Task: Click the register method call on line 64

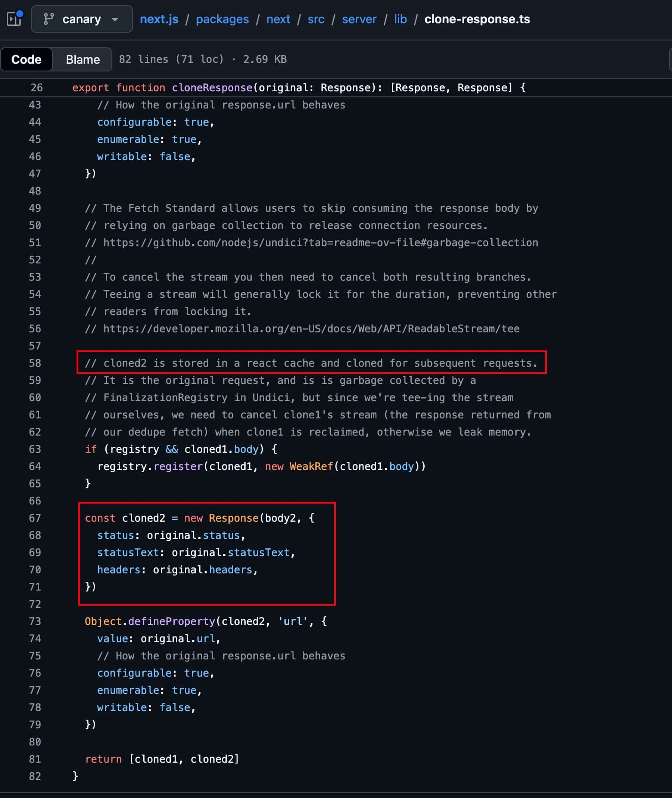Action: click(x=178, y=467)
